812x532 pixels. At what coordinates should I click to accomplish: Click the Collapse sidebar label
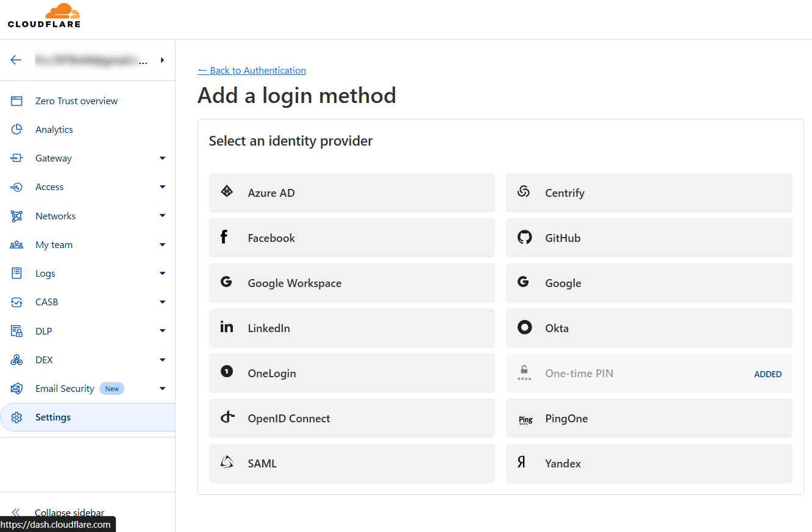click(x=69, y=513)
